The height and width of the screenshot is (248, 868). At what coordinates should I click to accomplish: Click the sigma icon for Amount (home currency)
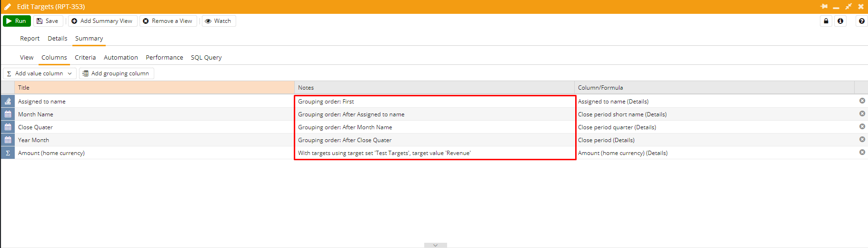(8, 153)
